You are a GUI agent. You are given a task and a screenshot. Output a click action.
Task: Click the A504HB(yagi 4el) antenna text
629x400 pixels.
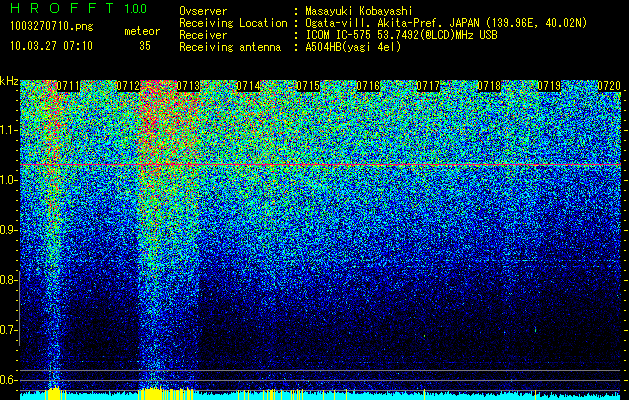tap(353, 47)
